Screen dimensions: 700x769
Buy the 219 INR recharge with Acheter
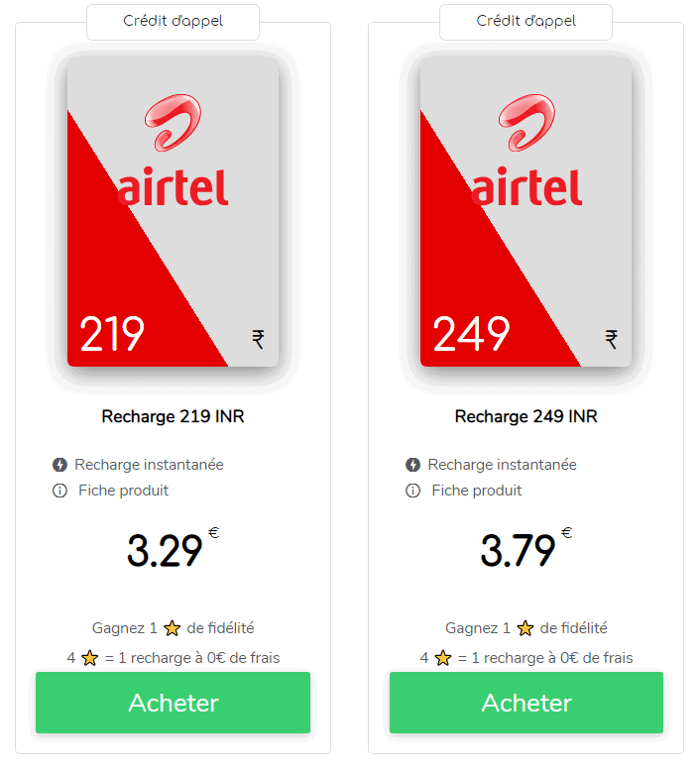pos(174,703)
